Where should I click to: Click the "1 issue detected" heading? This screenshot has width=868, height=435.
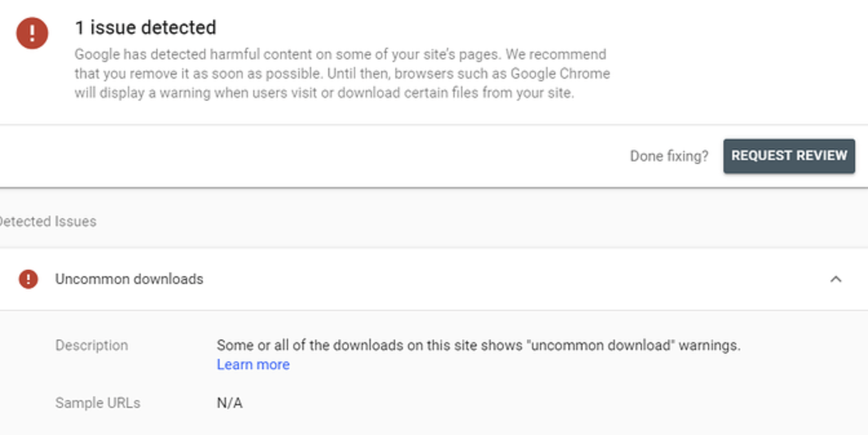pyautogui.click(x=145, y=28)
